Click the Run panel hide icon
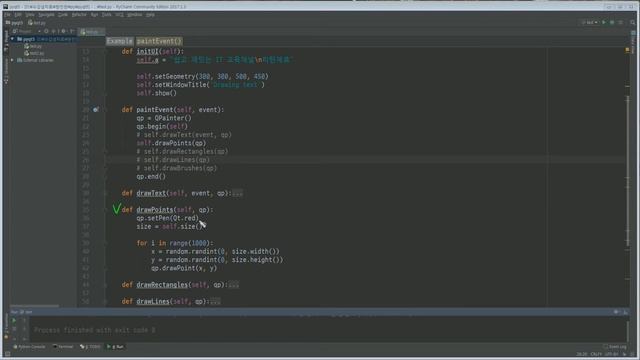 coord(625,312)
